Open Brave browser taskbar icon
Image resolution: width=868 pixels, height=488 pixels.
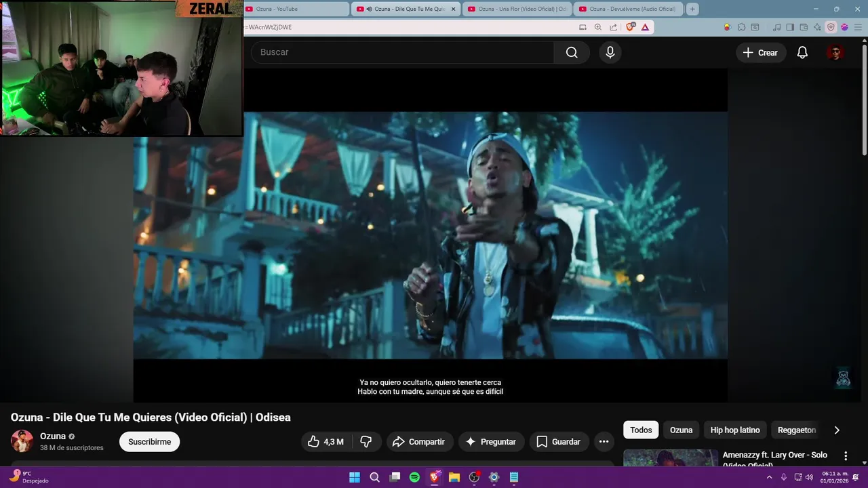(435, 477)
